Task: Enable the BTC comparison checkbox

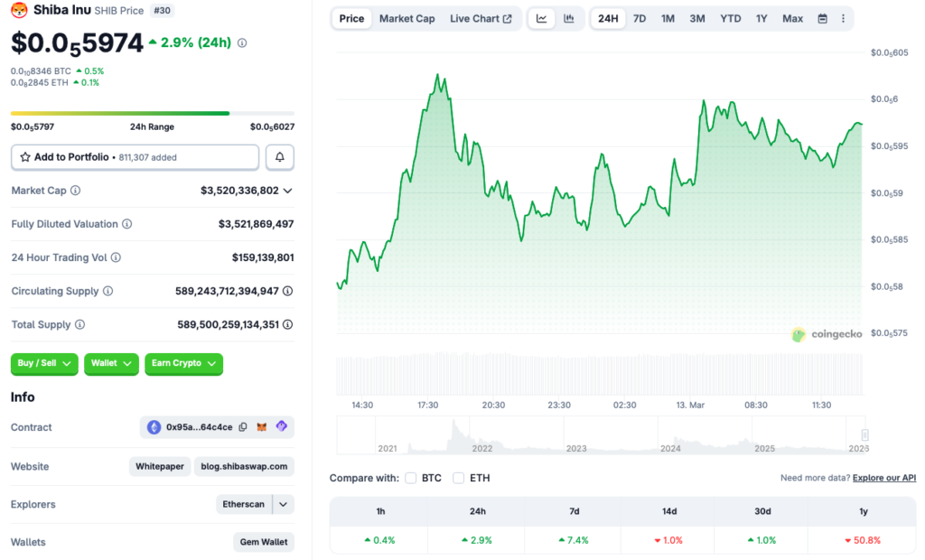Action: pyautogui.click(x=411, y=478)
